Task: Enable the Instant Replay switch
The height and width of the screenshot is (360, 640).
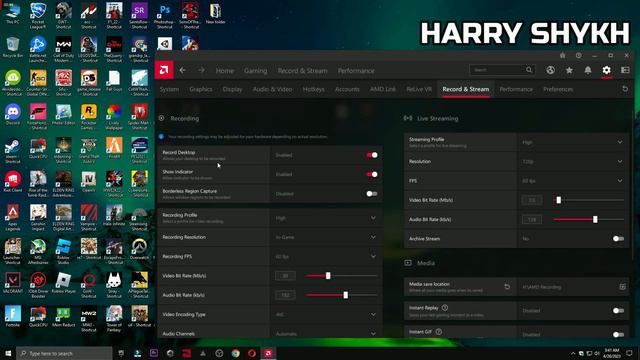Action: [x=618, y=311]
